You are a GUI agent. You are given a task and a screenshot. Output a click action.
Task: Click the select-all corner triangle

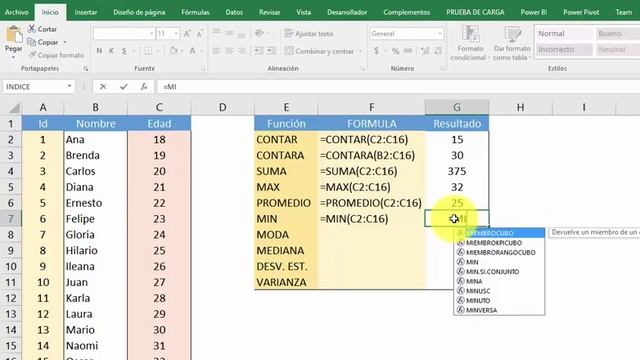coord(14,108)
